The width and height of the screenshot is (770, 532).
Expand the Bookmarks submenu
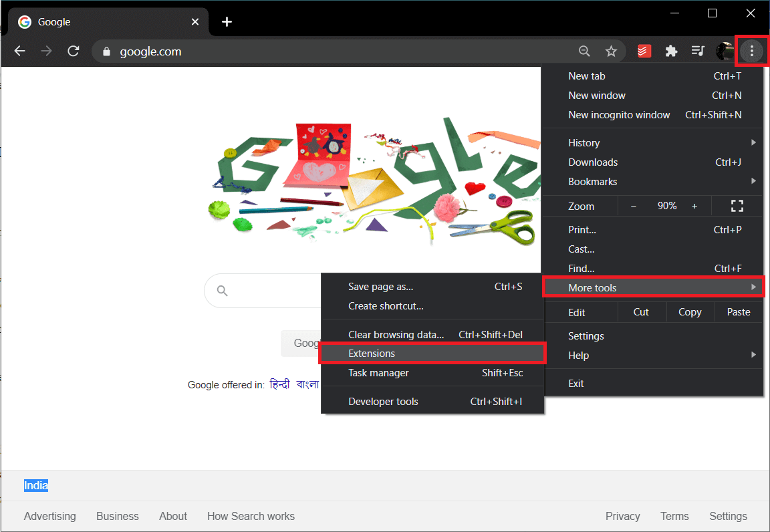click(x=592, y=181)
